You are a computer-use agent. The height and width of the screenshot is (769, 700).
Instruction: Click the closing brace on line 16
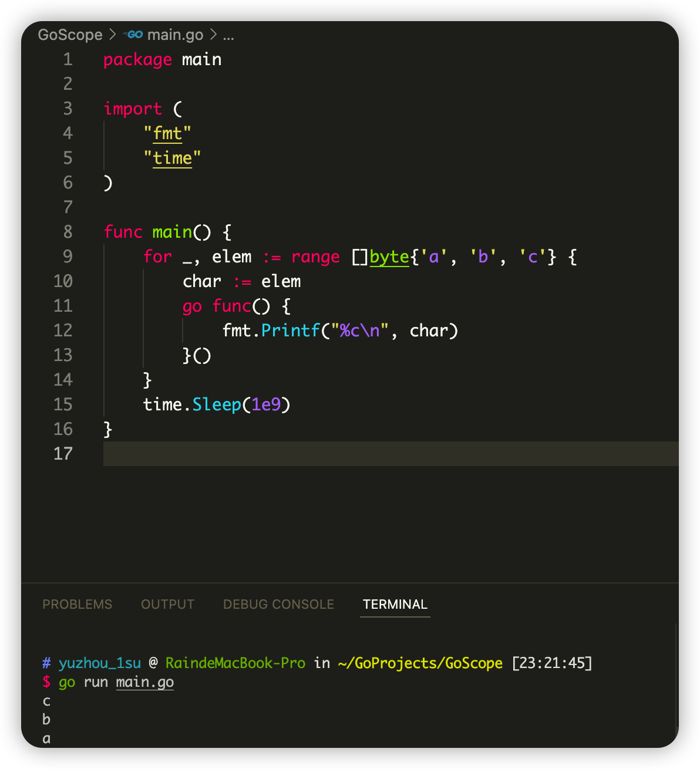[x=108, y=429]
